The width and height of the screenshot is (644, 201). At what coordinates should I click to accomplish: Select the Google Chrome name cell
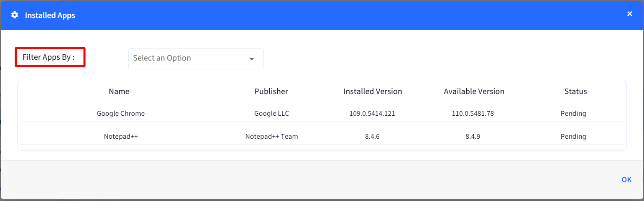pos(121,113)
